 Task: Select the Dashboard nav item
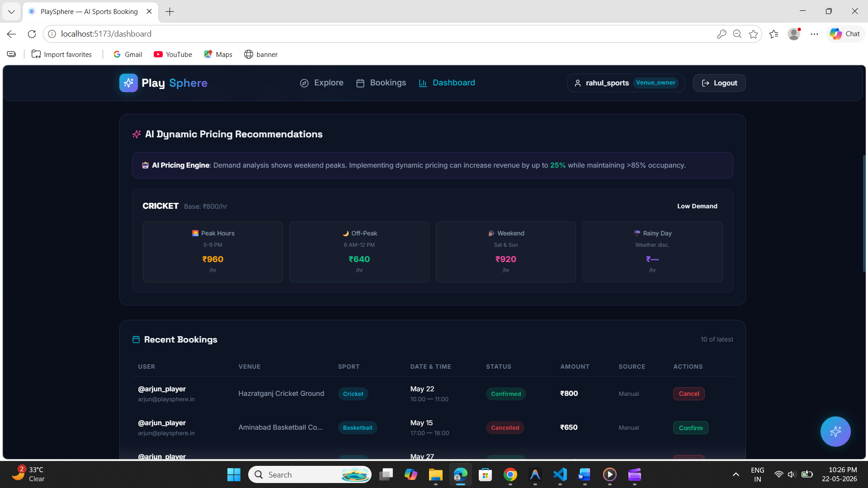click(447, 83)
